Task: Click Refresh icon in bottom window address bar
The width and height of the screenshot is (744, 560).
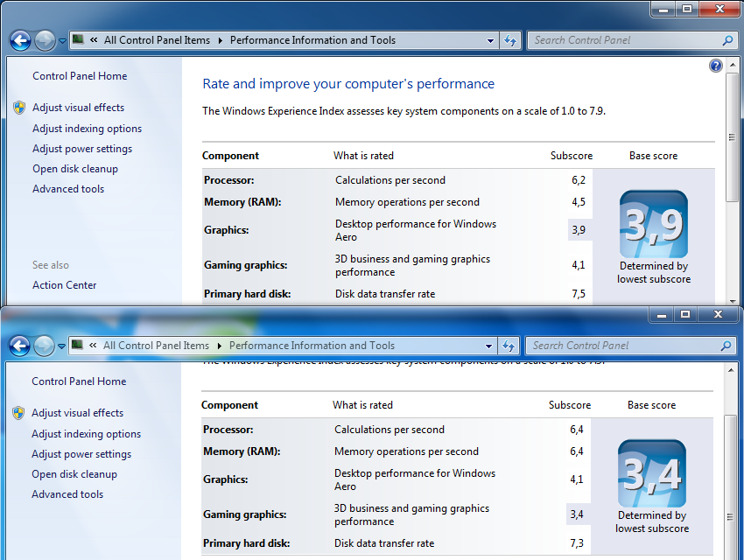Action: tap(509, 346)
